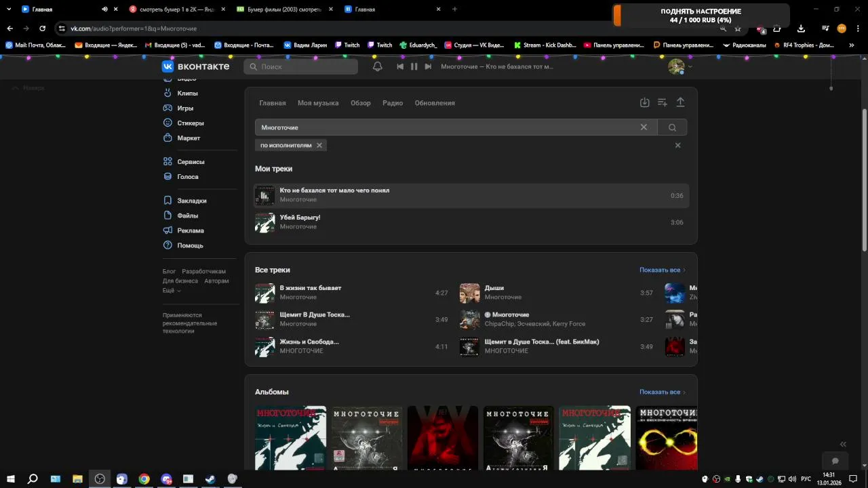The height and width of the screenshot is (488, 868).
Task: Switch to the Радио tab
Action: tap(393, 103)
